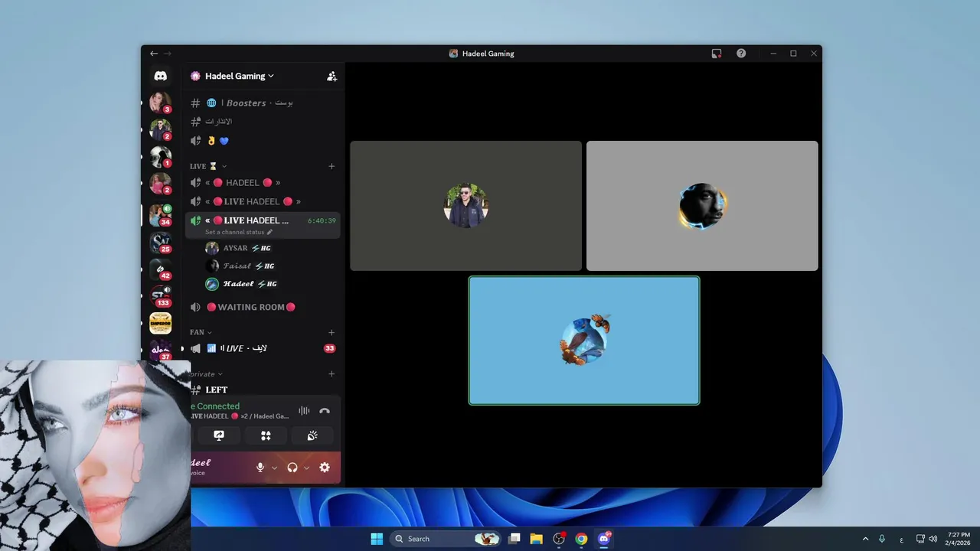Collapse the LIVE category
The image size is (980, 551).
coord(208,166)
